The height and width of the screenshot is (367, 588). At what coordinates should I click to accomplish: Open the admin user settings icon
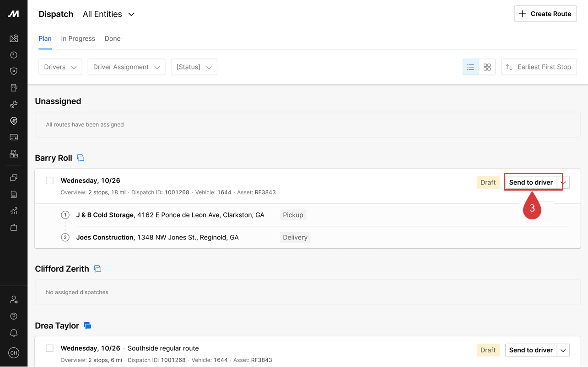[x=14, y=300]
